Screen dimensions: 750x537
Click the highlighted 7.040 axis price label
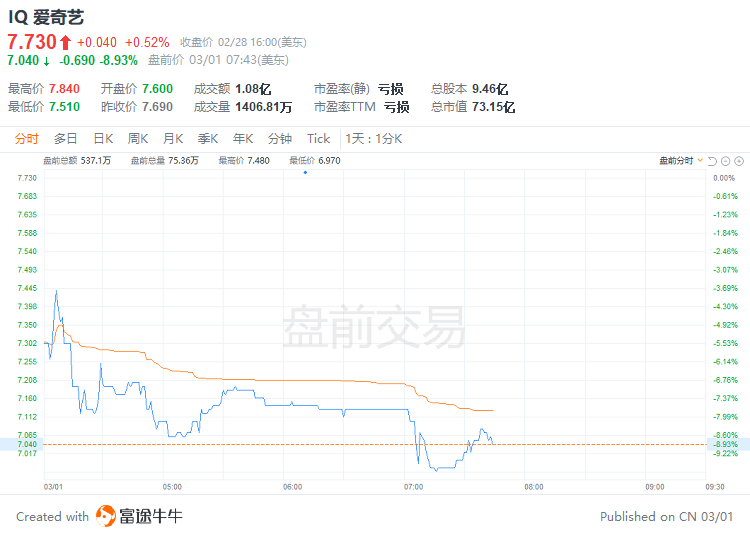pyautogui.click(x=27, y=444)
